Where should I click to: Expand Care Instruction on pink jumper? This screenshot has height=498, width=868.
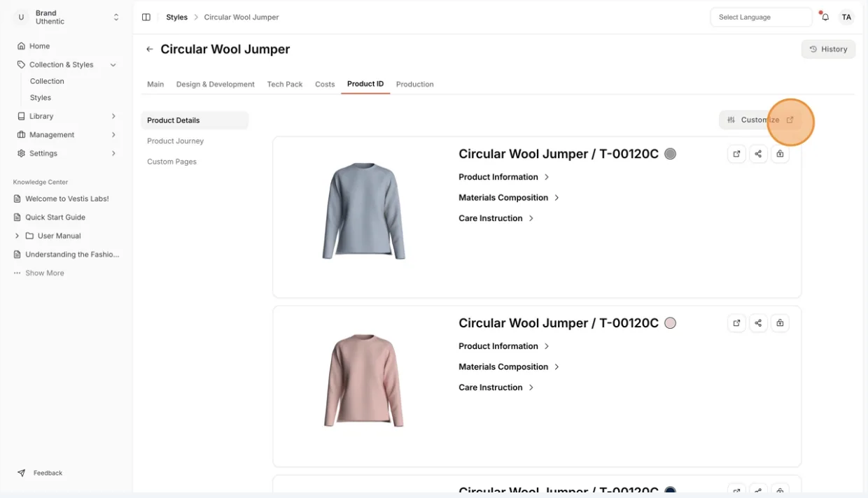coord(496,387)
